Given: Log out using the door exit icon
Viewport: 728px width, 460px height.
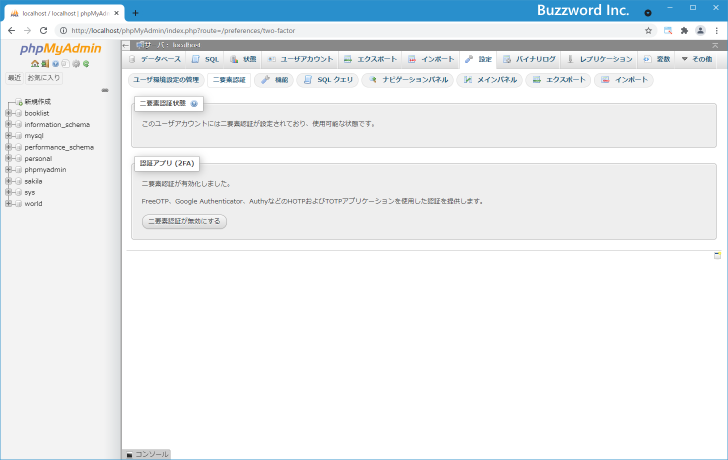Looking at the screenshot, I should (45, 64).
